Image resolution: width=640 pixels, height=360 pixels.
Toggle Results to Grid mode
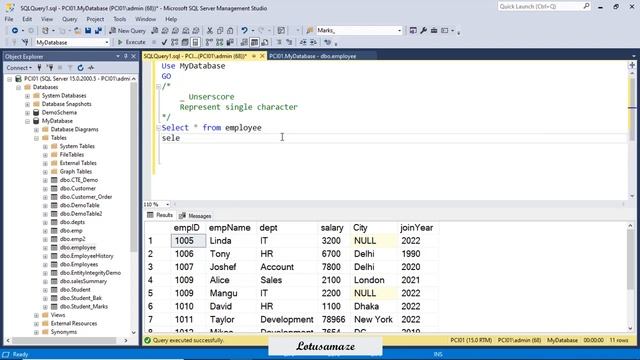pyautogui.click(x=254, y=42)
